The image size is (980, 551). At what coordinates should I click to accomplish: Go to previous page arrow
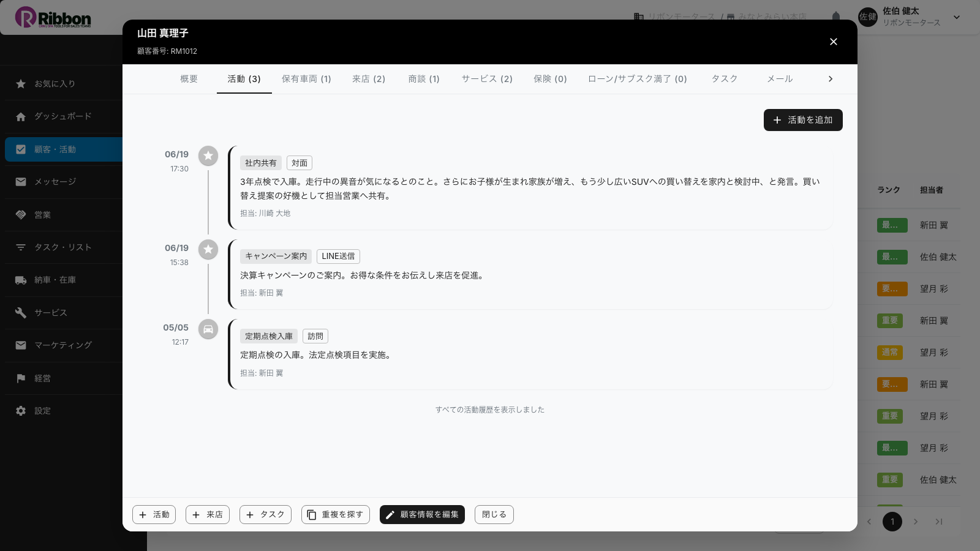pos(869,522)
